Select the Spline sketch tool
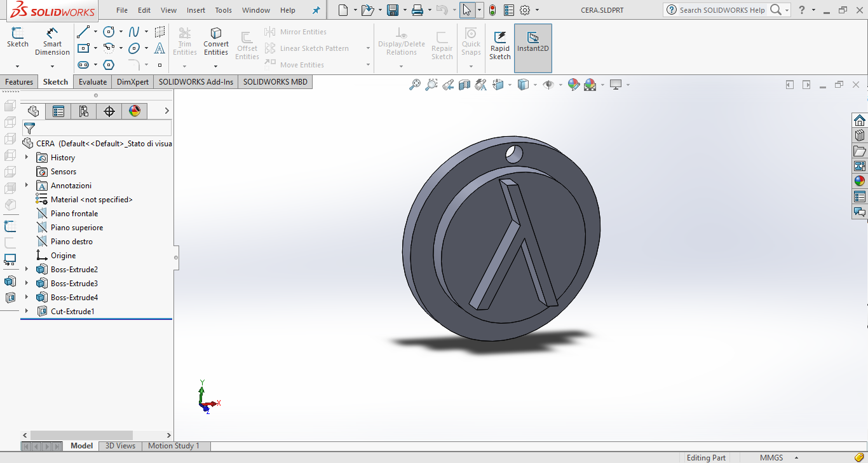The height and width of the screenshot is (463, 868). pos(134,32)
